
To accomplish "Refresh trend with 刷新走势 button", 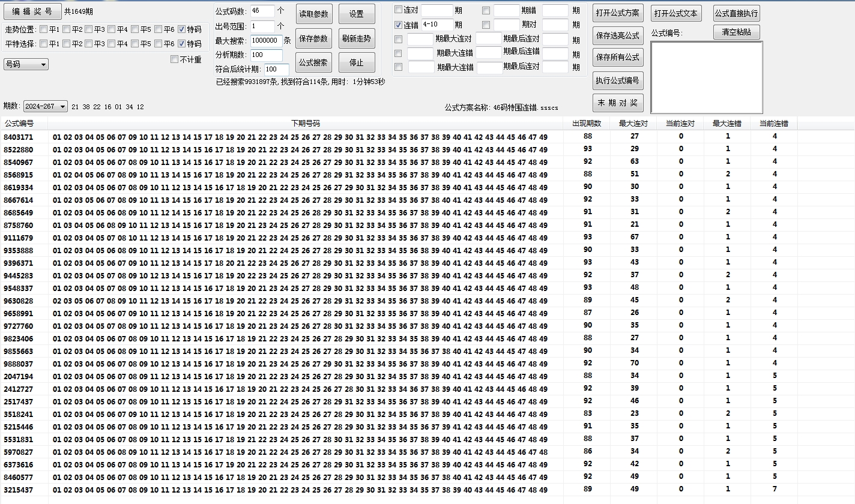I will pos(356,38).
